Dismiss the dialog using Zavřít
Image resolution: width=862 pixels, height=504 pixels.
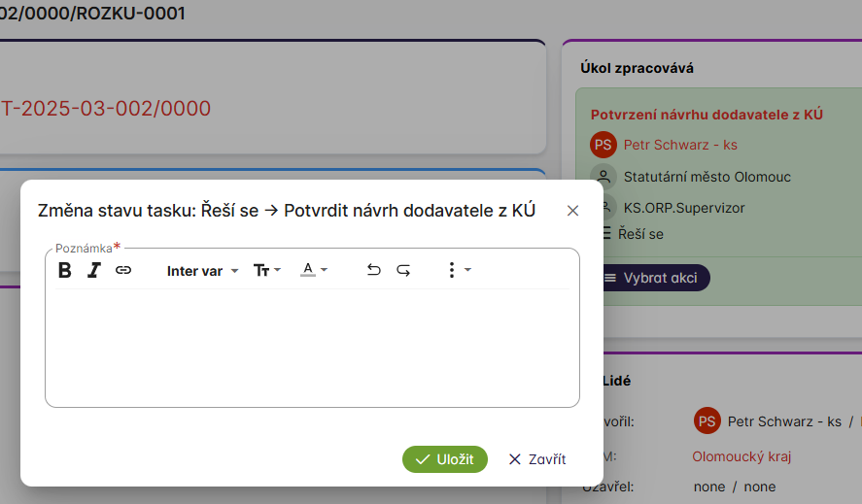coord(536,459)
